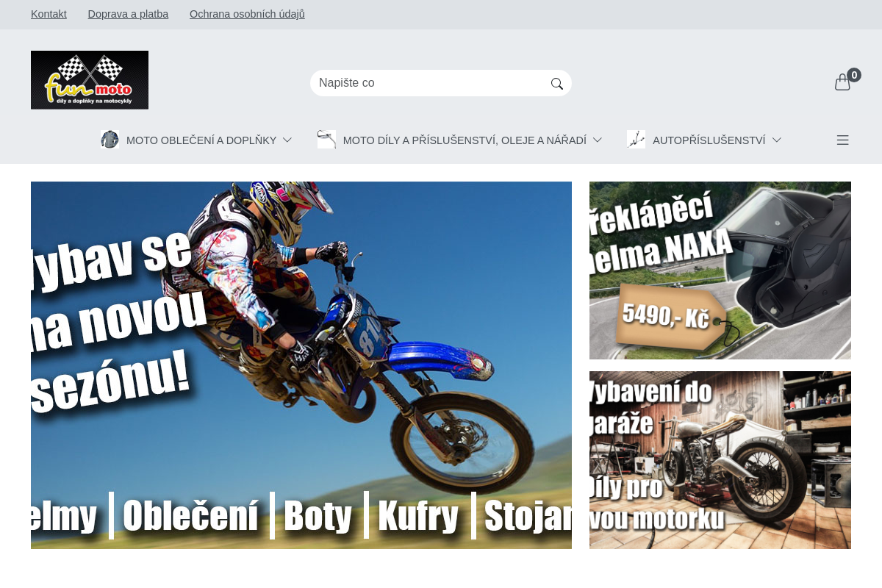
Task: Open the Kontakt link
Action: point(49,14)
